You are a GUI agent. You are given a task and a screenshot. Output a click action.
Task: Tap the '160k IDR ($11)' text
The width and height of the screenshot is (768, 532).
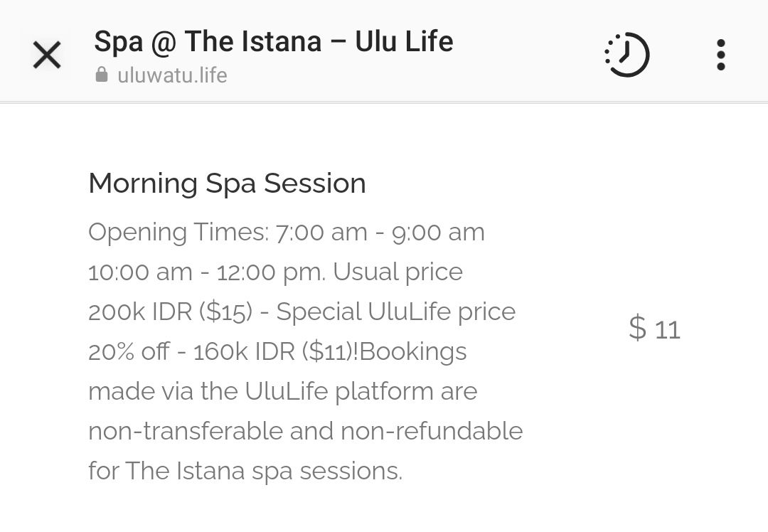(274, 352)
